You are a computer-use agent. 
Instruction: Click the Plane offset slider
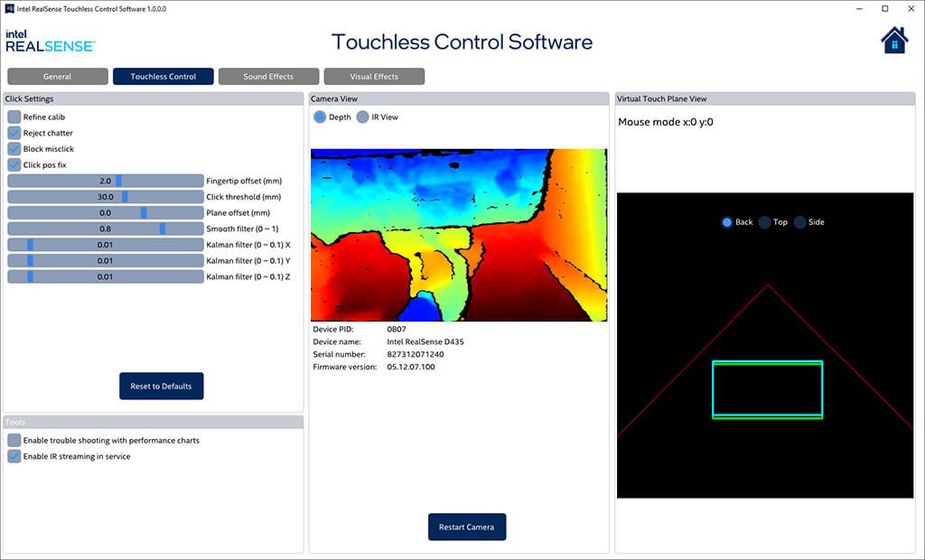[106, 212]
